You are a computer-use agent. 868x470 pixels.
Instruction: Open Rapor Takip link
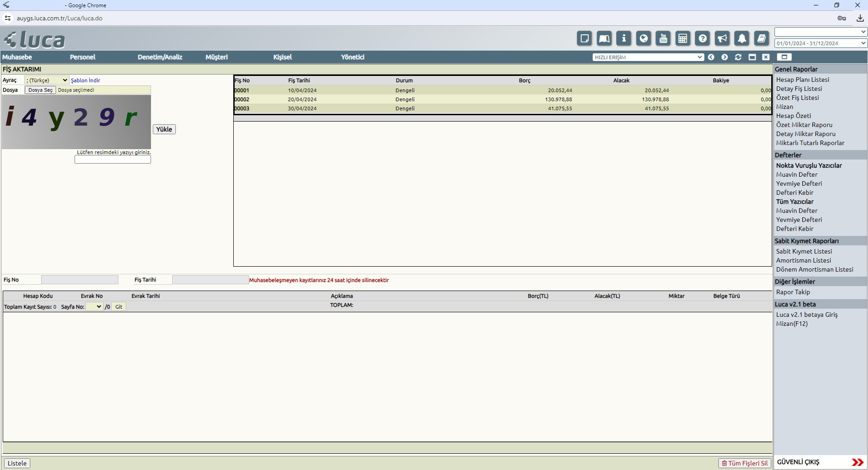coord(793,292)
